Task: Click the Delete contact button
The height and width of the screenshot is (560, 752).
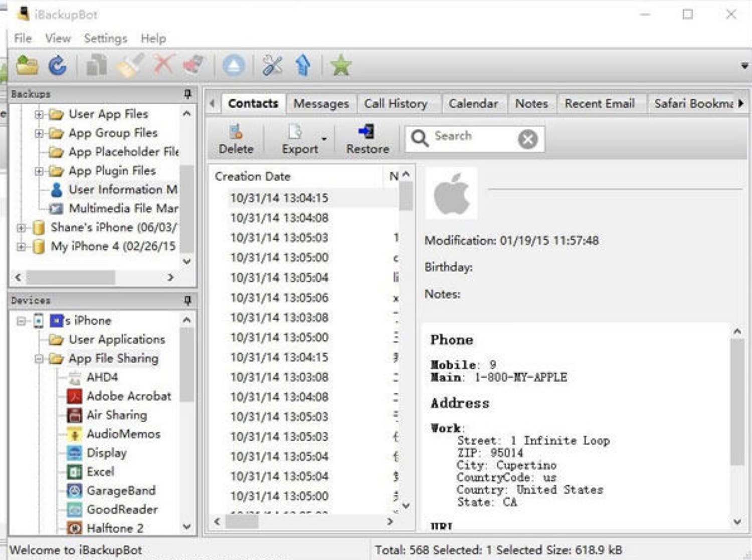Action: (x=236, y=139)
